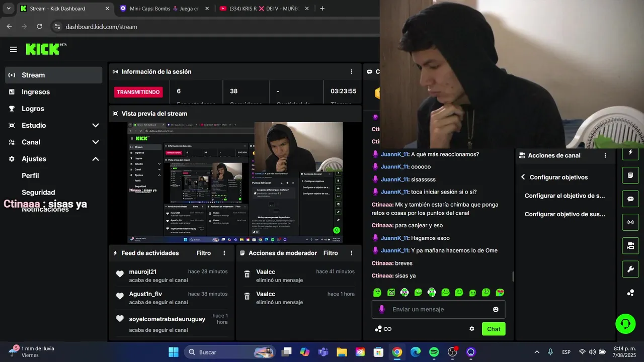
Task: Delete icon on Vaalcc hace 41 minutos row
Action: coord(247,274)
